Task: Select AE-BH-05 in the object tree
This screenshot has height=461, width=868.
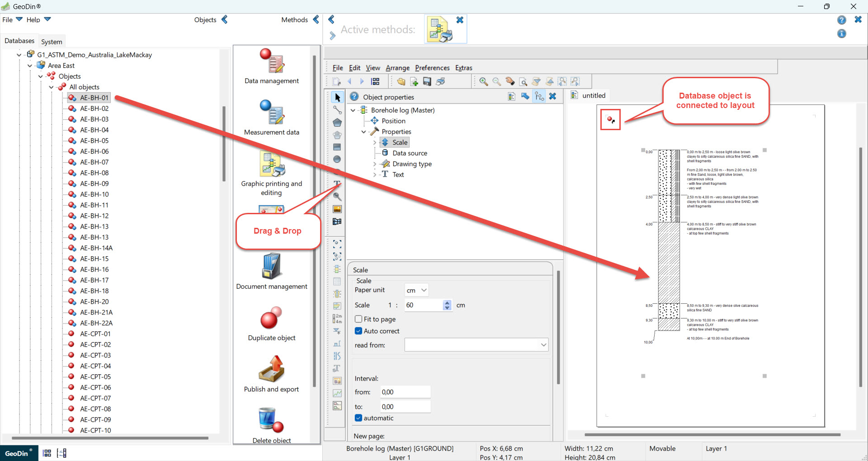Action: (x=94, y=141)
